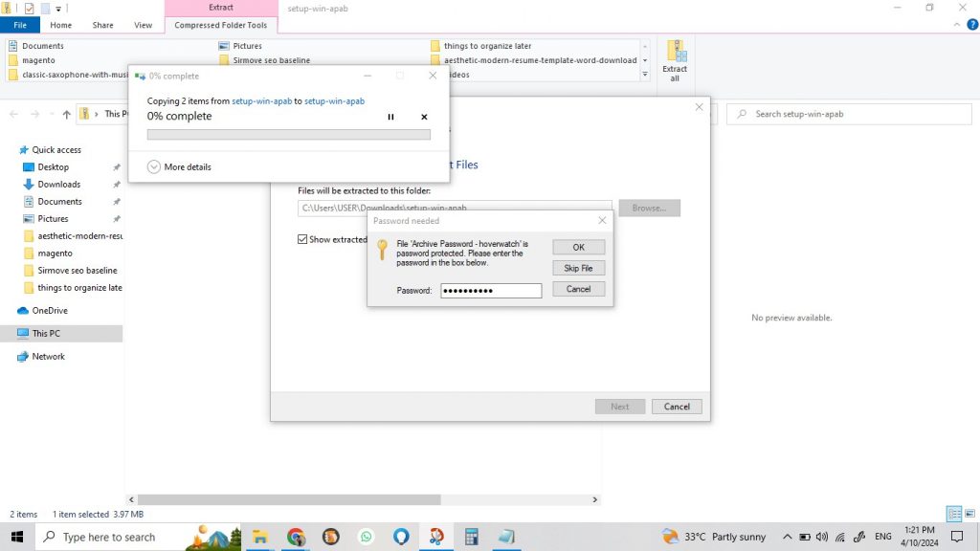Click the Extract all icon in ribbon
This screenshot has width=980, height=551.
676,60
